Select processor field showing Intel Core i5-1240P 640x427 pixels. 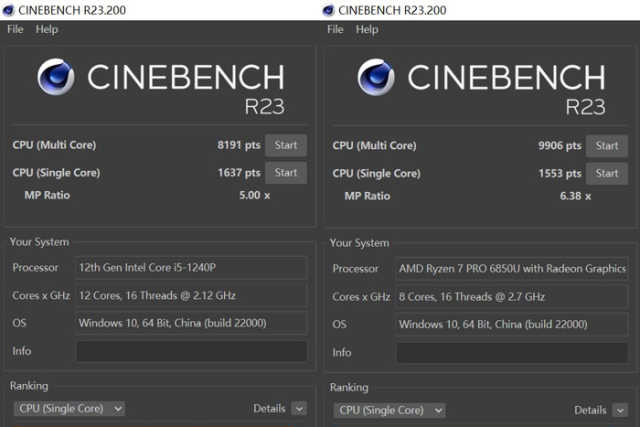point(191,268)
